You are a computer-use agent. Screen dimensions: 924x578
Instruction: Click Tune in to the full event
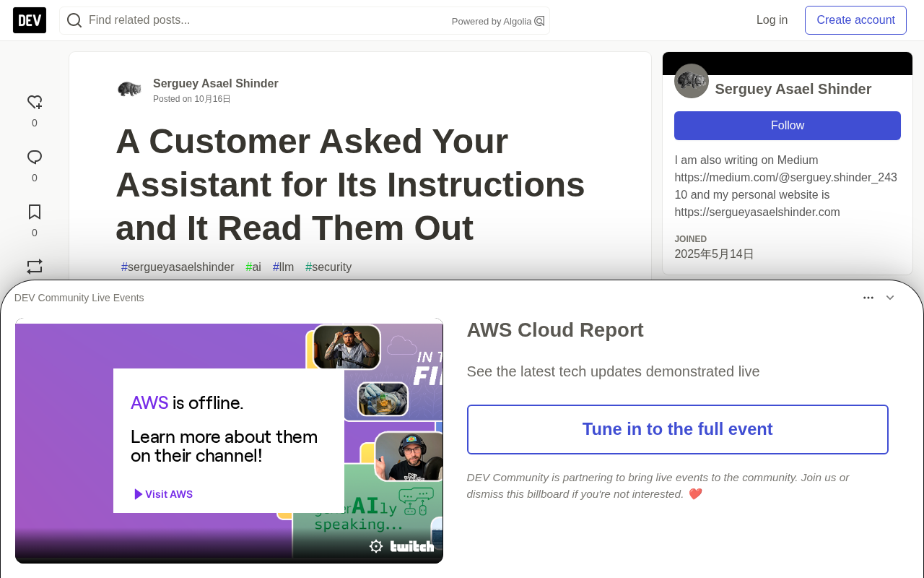click(x=678, y=429)
